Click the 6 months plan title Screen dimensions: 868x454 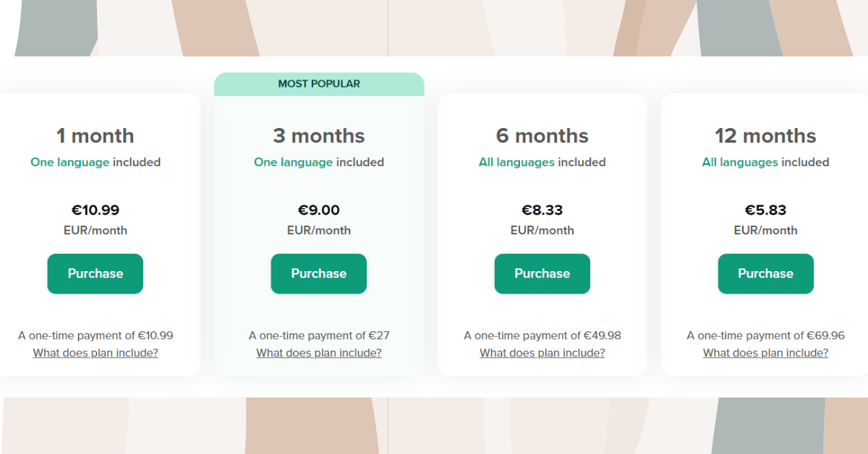tap(542, 136)
